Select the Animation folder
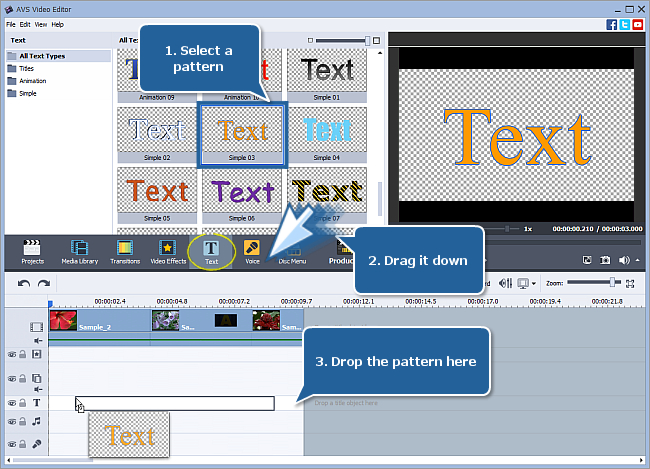 click(32, 81)
